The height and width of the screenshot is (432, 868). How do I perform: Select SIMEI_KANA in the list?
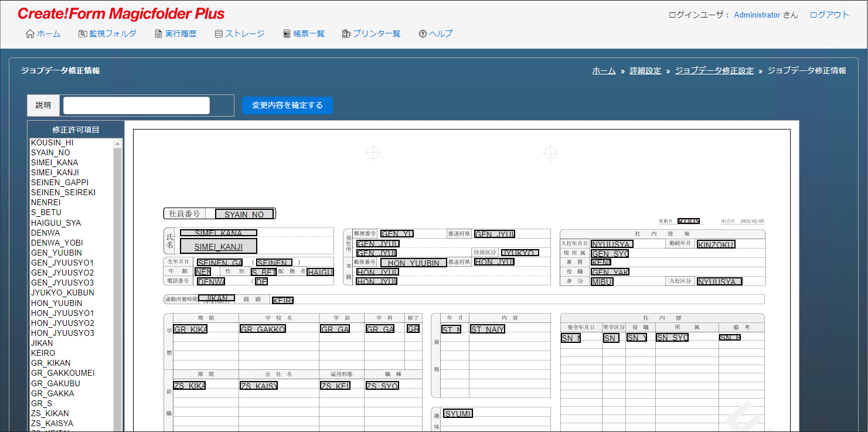coord(55,162)
